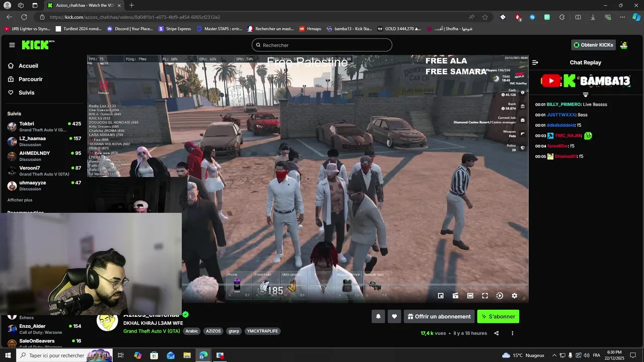This screenshot has width=644, height=362.
Task: Click the KICK logo
Action: tap(38, 45)
